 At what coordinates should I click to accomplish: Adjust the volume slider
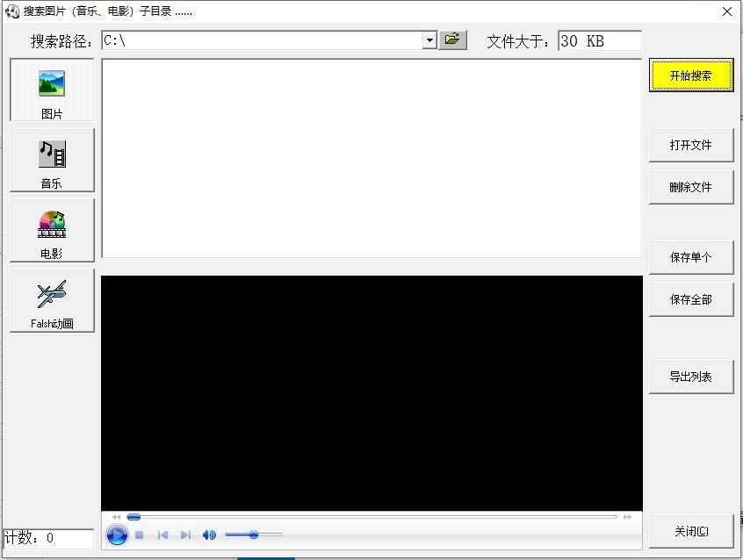point(254,535)
